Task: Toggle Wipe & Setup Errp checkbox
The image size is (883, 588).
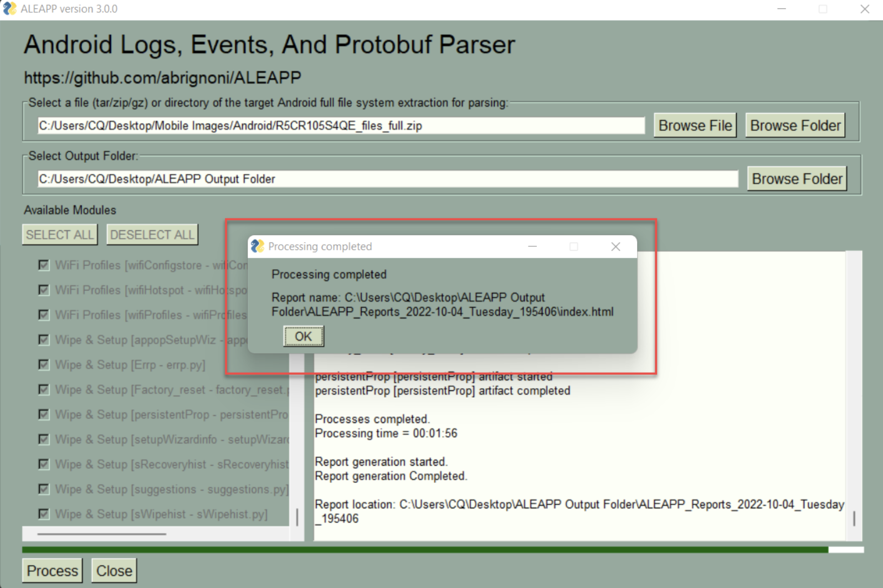Action: [44, 365]
